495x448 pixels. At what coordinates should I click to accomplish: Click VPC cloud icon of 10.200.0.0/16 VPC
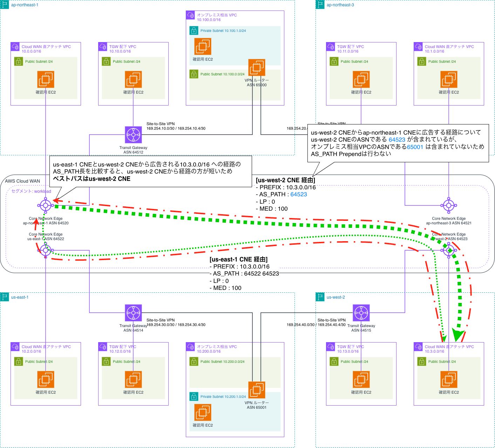[190, 347]
